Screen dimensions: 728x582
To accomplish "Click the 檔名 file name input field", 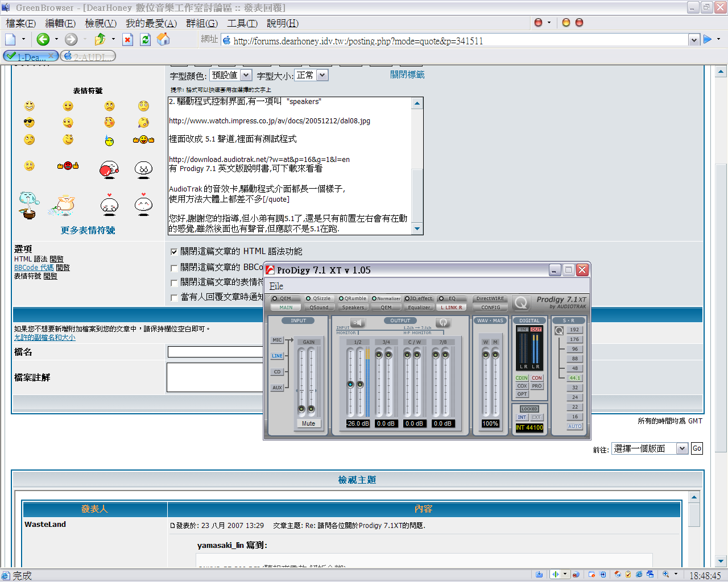I will pyautogui.click(x=216, y=352).
